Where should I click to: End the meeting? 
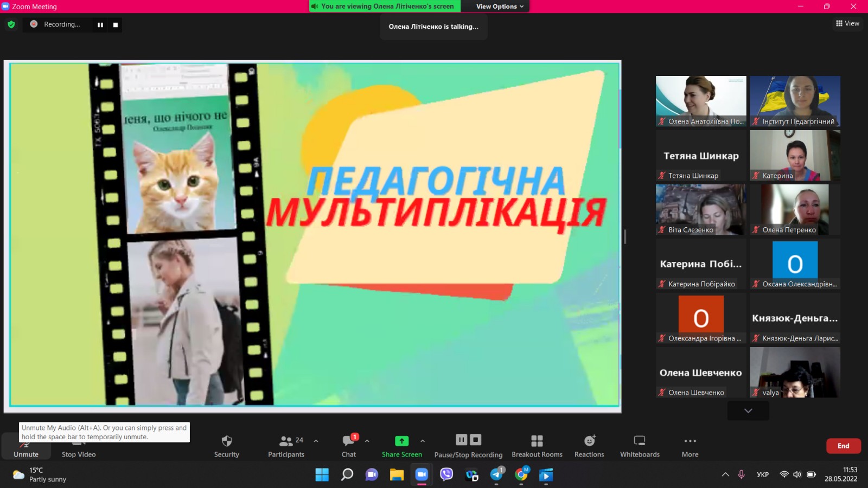(844, 446)
